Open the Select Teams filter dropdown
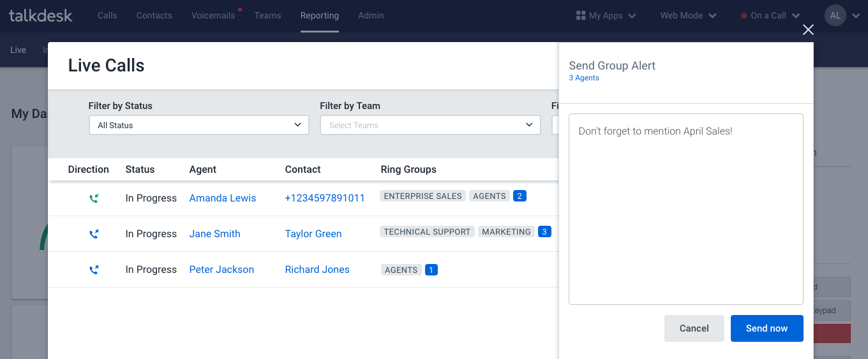The image size is (868, 359). coord(430,125)
